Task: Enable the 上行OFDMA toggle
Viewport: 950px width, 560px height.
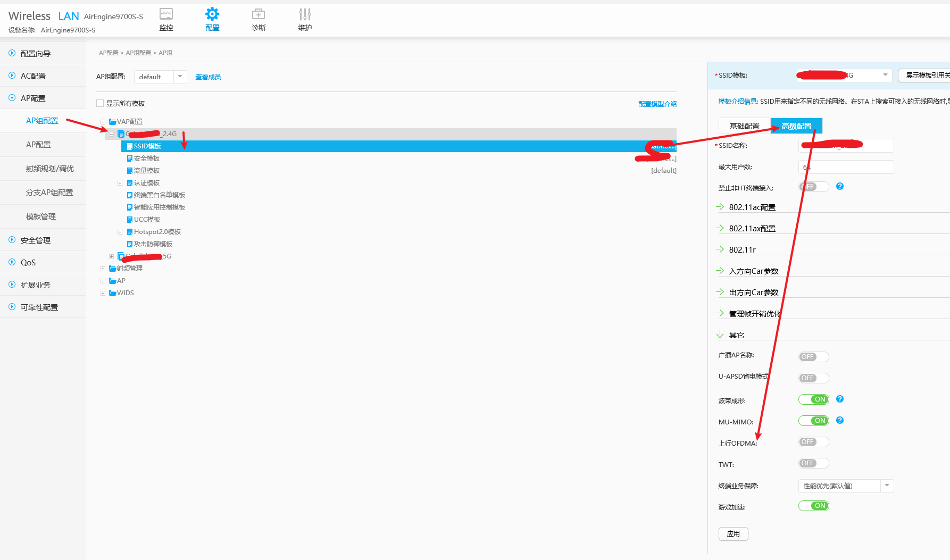Action: [x=813, y=442]
